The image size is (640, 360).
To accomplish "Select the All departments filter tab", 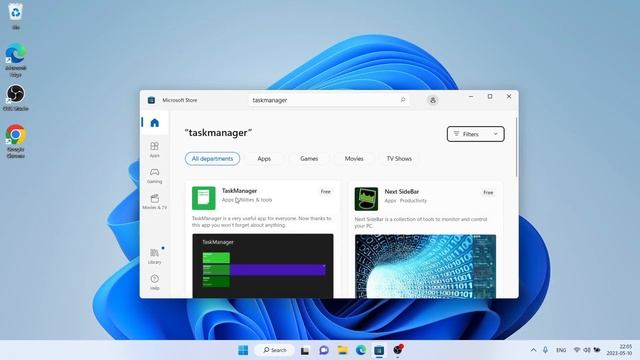I will pos(212,158).
